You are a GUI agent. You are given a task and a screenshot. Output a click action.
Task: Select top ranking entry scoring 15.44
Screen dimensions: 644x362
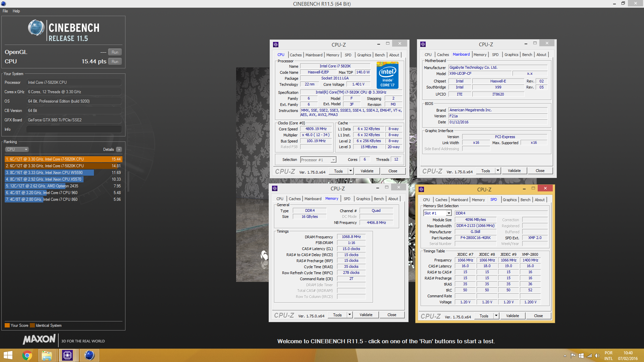[63, 159]
